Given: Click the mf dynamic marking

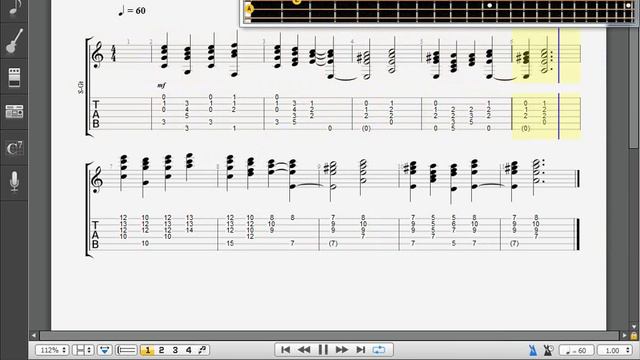Looking at the screenshot, I should [x=162, y=85].
